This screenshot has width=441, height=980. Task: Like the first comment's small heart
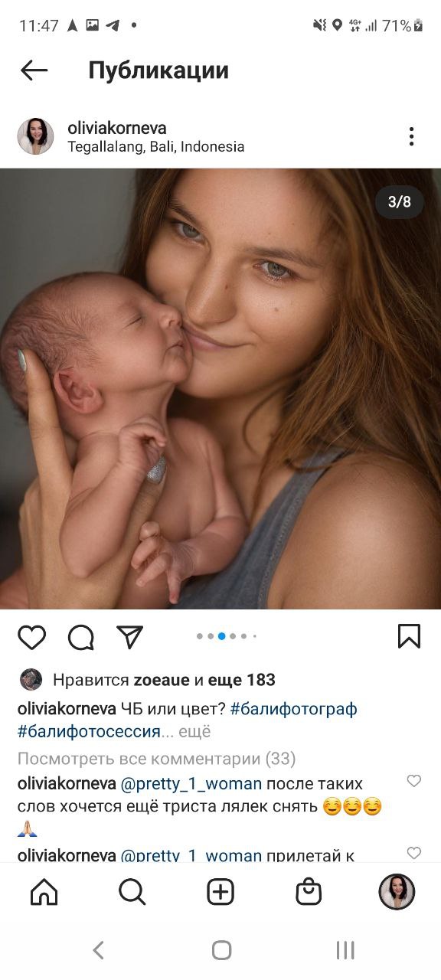click(413, 781)
